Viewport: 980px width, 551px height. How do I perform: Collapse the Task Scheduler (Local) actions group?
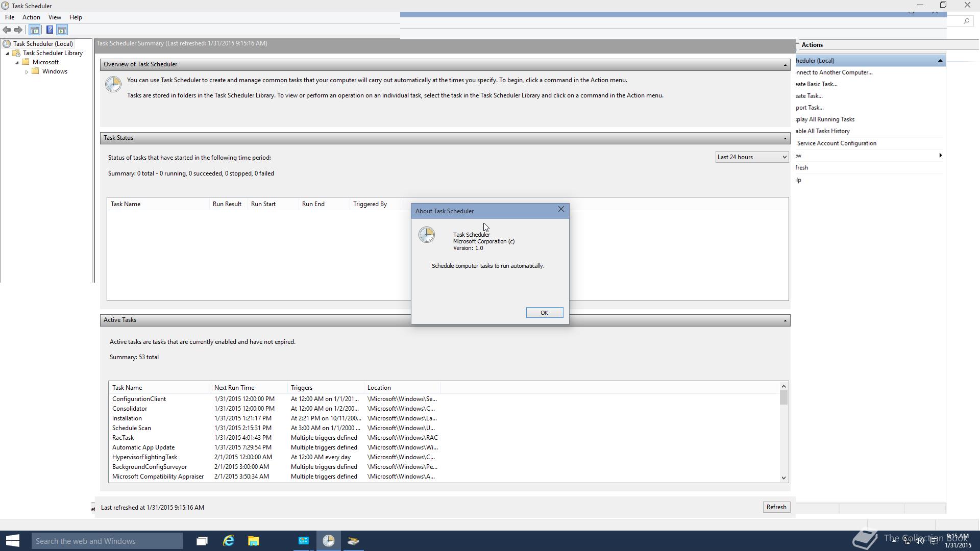click(x=940, y=61)
